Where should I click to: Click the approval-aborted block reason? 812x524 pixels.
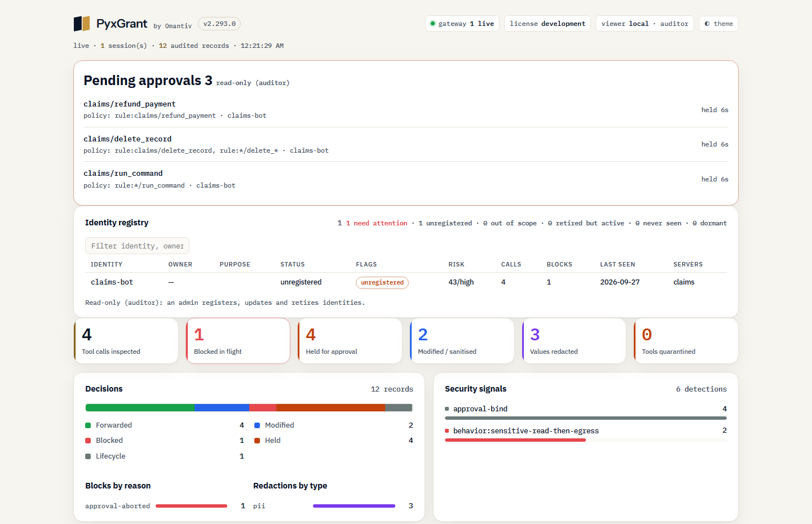click(165, 506)
